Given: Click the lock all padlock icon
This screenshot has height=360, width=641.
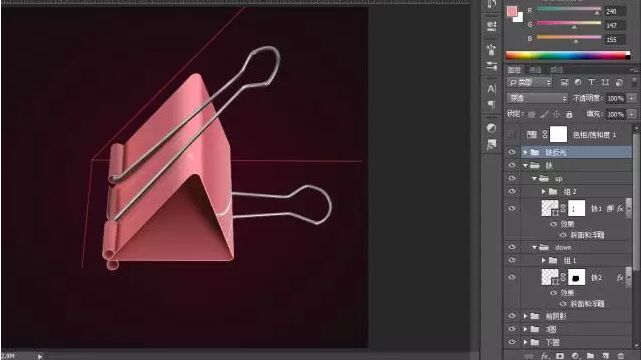Looking at the screenshot, I should point(569,114).
